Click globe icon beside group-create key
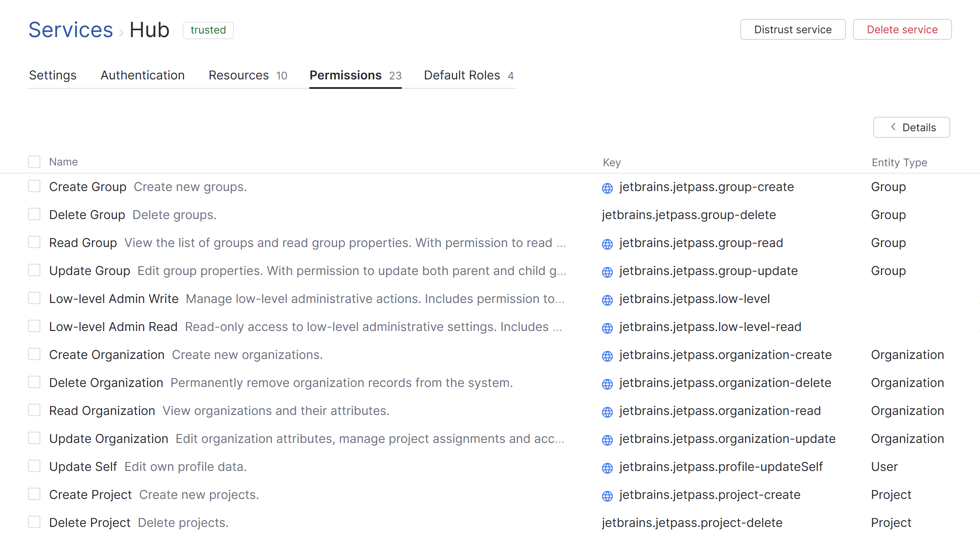 [x=607, y=188]
